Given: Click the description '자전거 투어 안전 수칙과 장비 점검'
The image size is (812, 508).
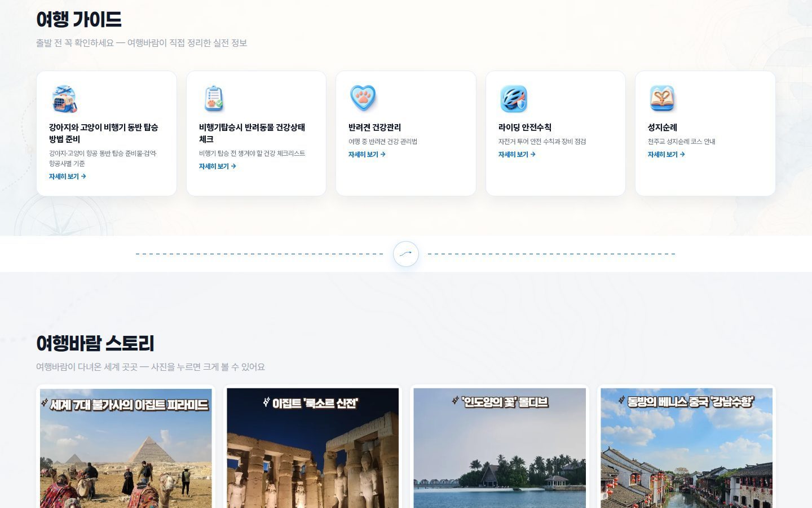Looking at the screenshot, I should click(x=542, y=142).
